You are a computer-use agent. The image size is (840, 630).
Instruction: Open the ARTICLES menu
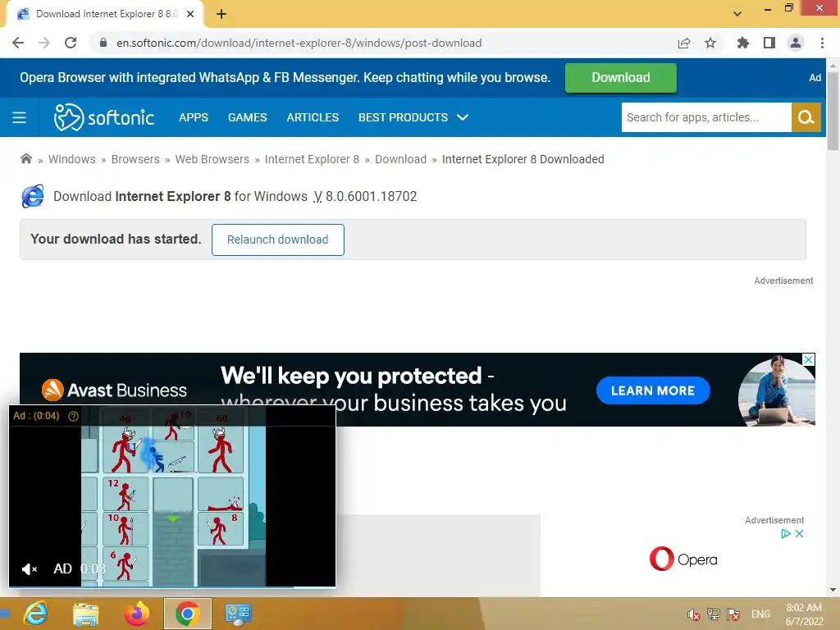pyautogui.click(x=313, y=117)
